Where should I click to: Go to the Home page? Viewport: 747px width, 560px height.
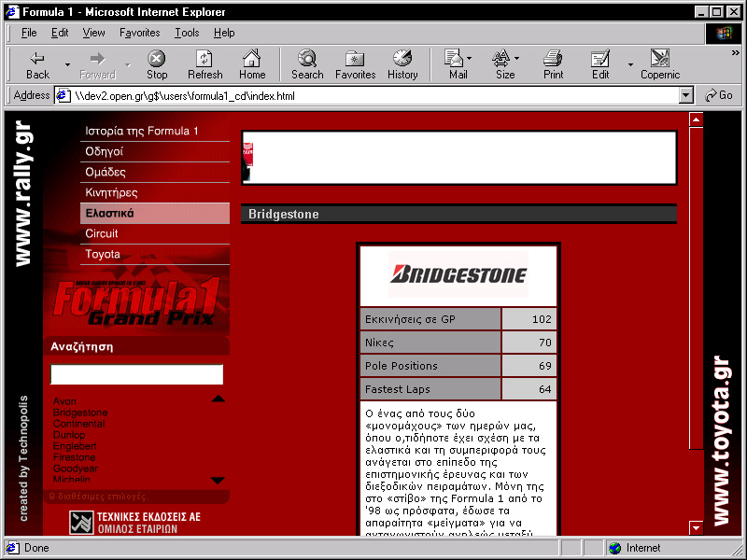pyautogui.click(x=252, y=64)
